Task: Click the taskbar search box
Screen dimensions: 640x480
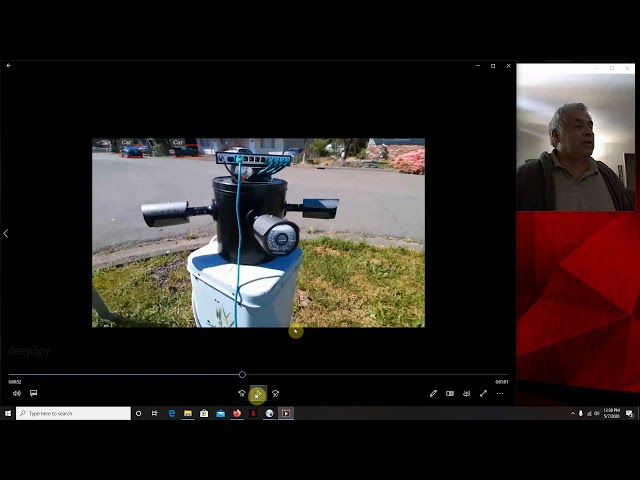Action: click(x=73, y=413)
